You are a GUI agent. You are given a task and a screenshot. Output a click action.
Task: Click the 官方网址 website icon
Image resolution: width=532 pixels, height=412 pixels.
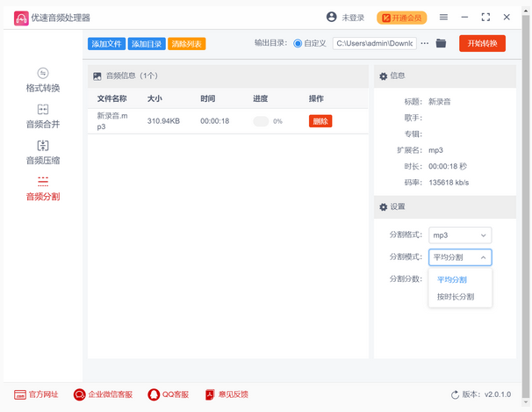click(20, 394)
